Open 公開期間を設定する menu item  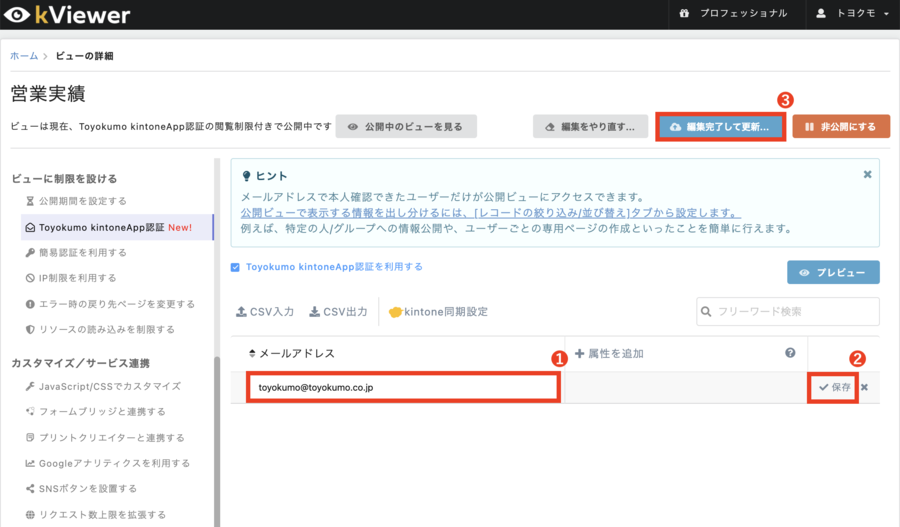coord(76,201)
